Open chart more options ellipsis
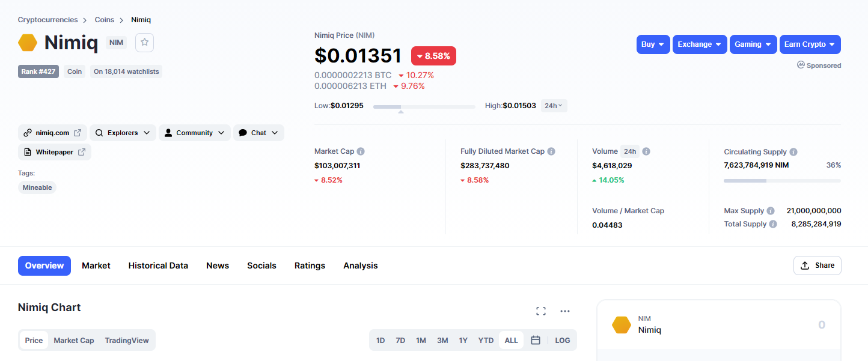Screen dimensions: 868x361 pyautogui.click(x=565, y=311)
